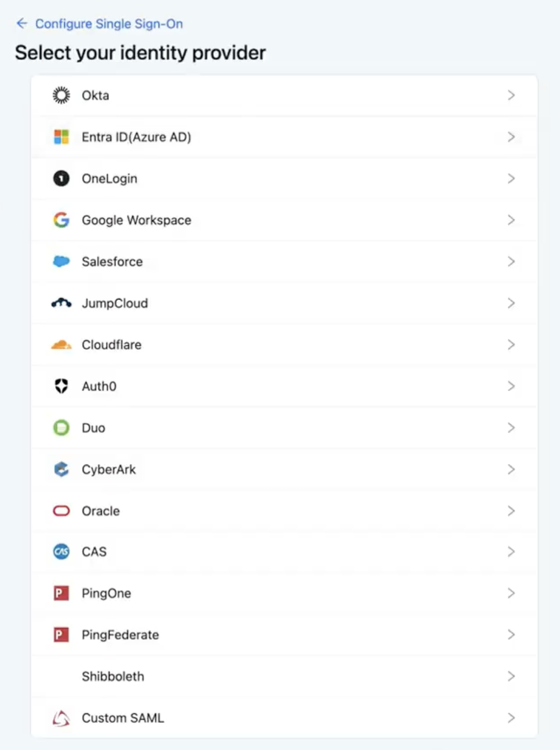
Task: Click the OneLogin black circle icon
Action: [x=61, y=178]
